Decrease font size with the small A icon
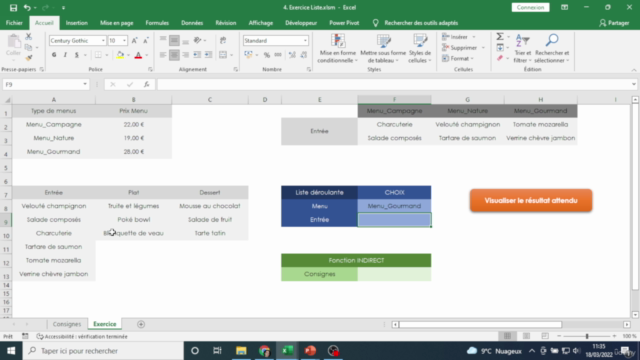The height and width of the screenshot is (360, 640). click(145, 40)
